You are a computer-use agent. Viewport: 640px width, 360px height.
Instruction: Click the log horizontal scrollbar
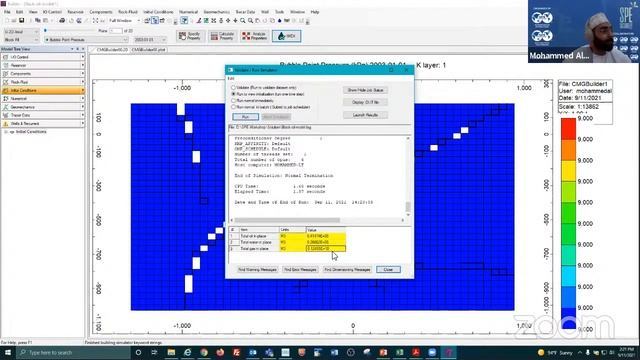[287, 220]
